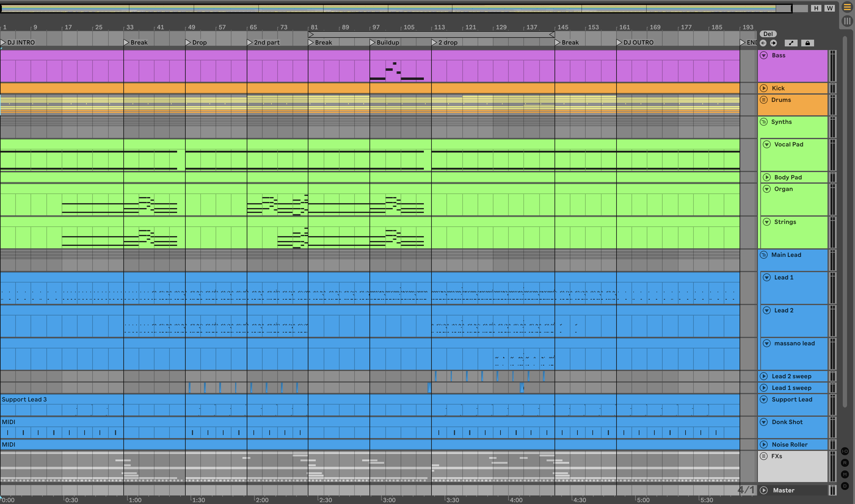
Task: Collapse the Bass track with its arrow
Action: point(764,55)
